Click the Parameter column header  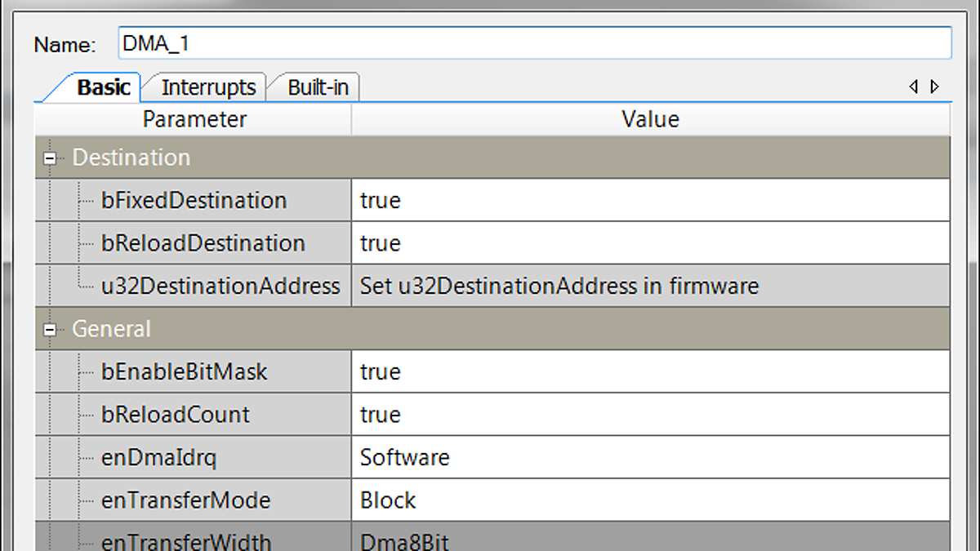tap(194, 119)
